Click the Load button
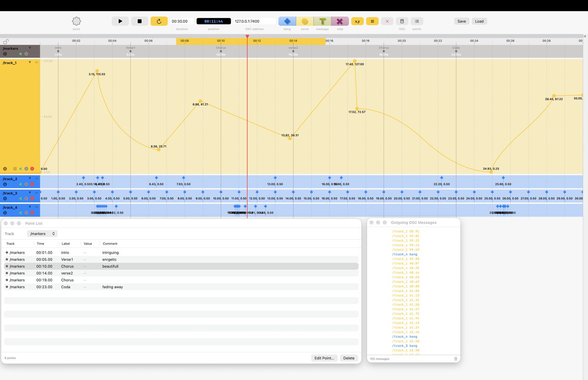This screenshot has height=380, width=588. 479,21
